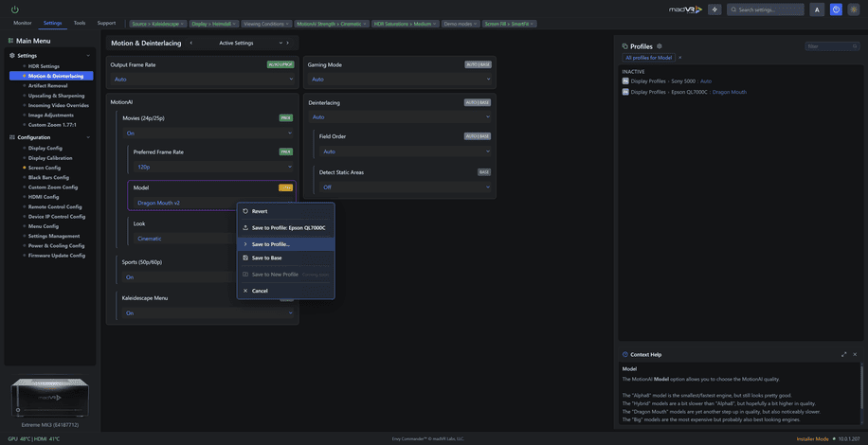
Task: Go to previous settings page arrow
Action: pos(191,43)
